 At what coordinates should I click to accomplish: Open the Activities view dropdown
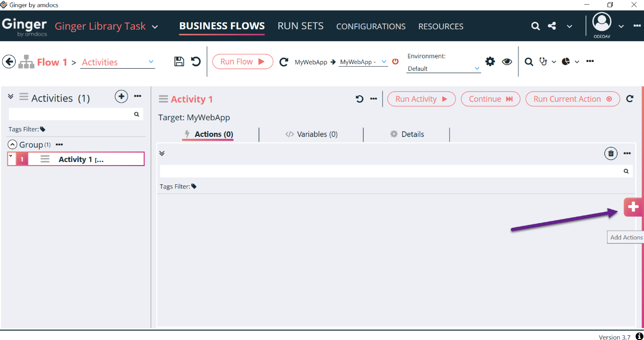(x=151, y=61)
